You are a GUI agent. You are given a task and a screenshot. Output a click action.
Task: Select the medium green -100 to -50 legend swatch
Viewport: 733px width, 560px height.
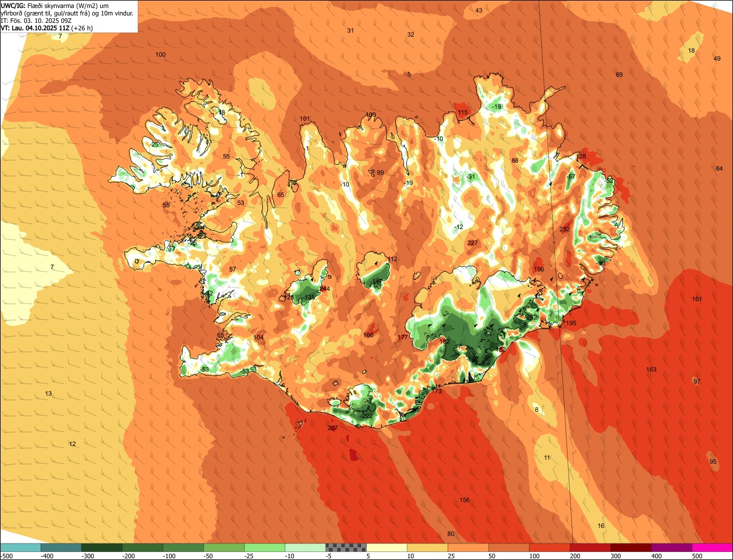pos(183,547)
